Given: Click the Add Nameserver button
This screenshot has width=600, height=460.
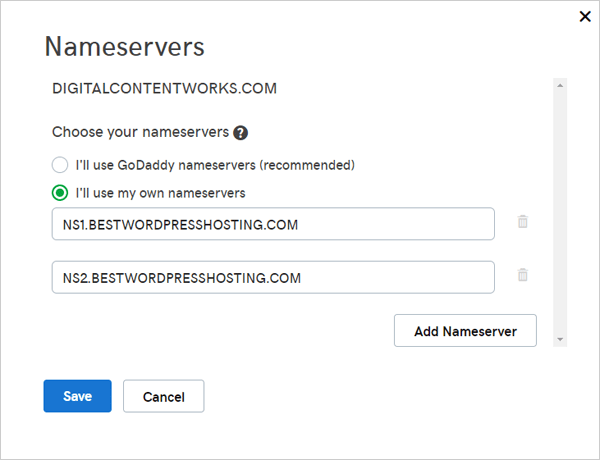Looking at the screenshot, I should pyautogui.click(x=465, y=331).
